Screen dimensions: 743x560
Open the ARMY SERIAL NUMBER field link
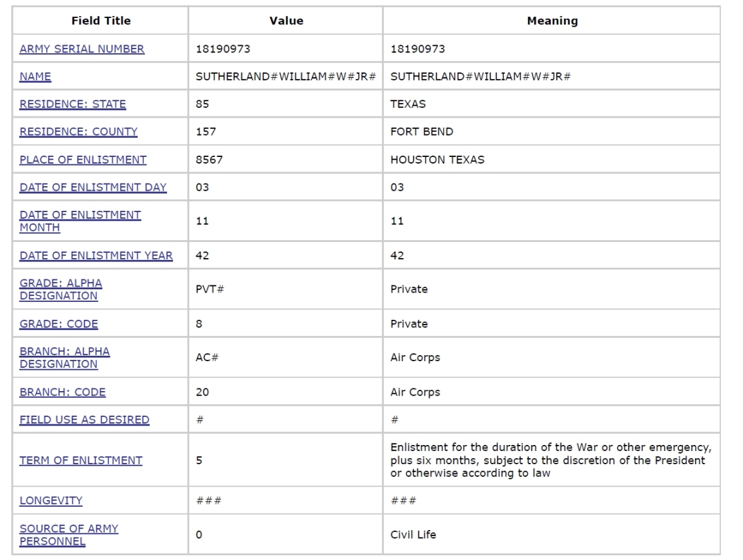click(82, 49)
